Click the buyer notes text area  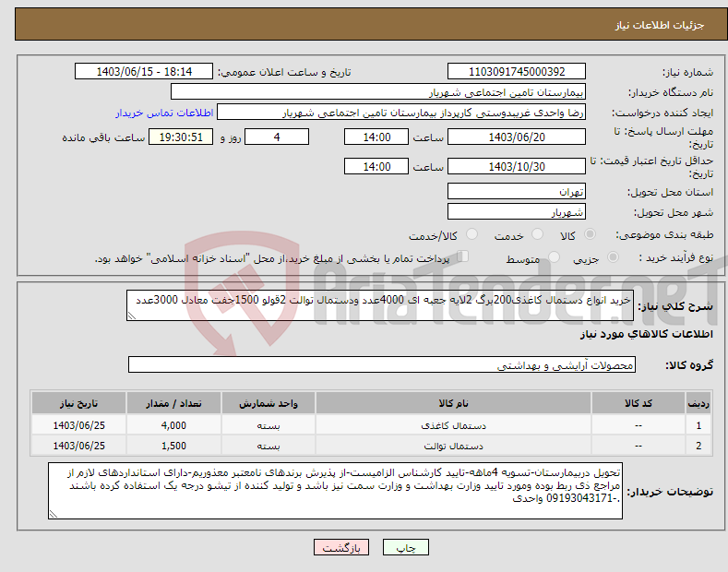(x=335, y=491)
